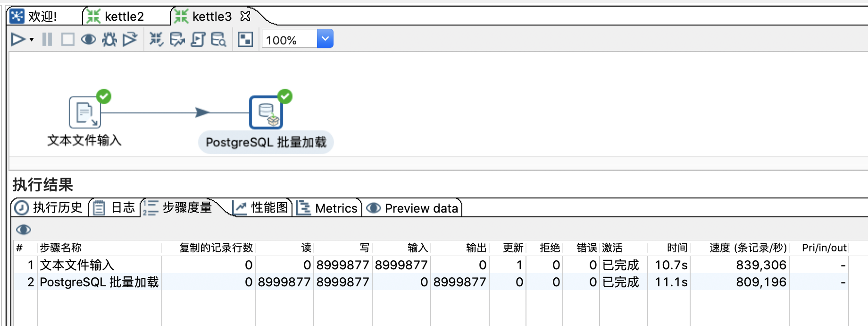Image resolution: width=868 pixels, height=326 pixels.
Task: Click the 文本文件输入 step label on canvas
Action: pos(84,140)
